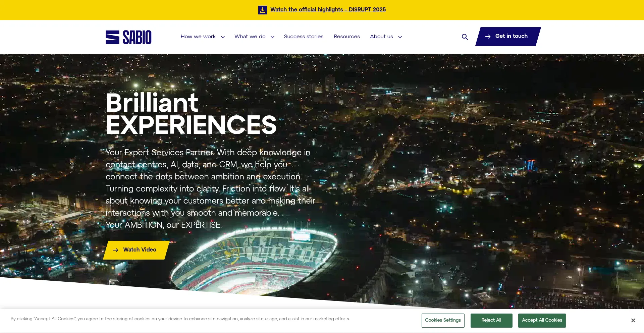Reject All cookies
The width and height of the screenshot is (644, 333).
491,321
